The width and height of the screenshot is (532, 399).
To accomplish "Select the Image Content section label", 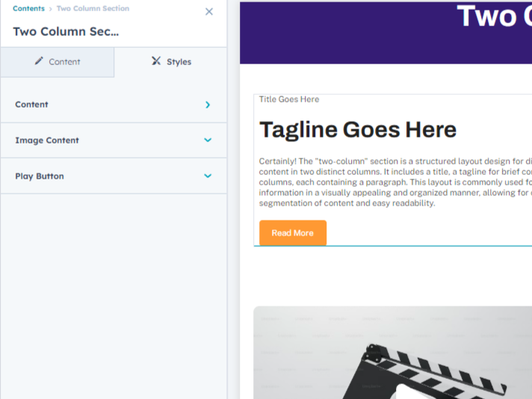I will pos(46,140).
